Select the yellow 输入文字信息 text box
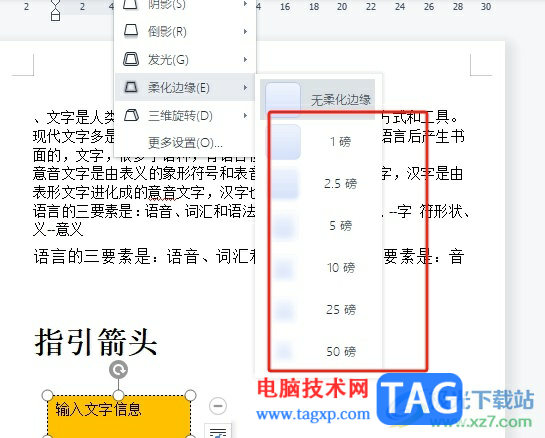Screen dimensions: 545x438 119,416
